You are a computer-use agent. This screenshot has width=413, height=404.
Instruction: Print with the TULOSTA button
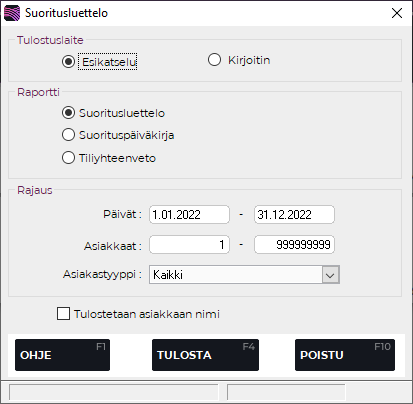(205, 355)
